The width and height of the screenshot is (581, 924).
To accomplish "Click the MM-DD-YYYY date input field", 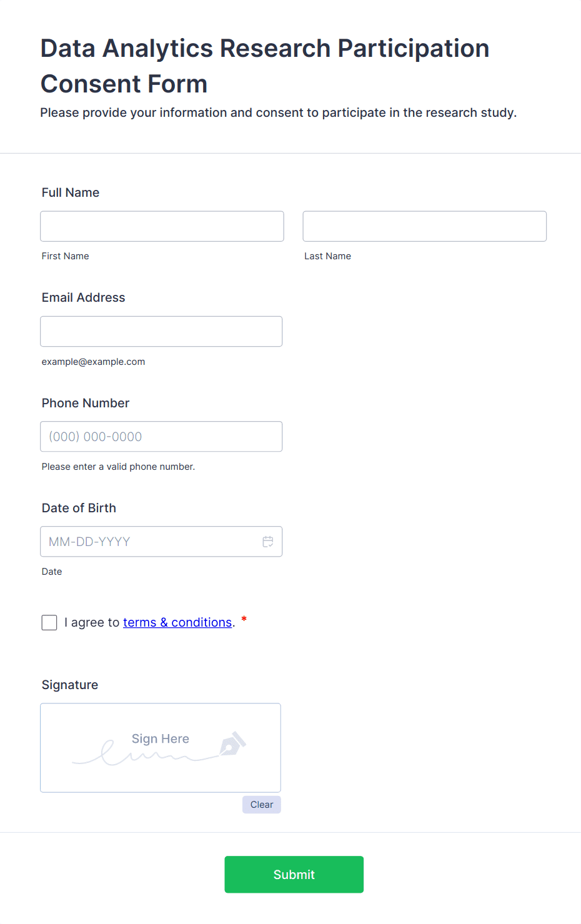I will coord(150,542).
